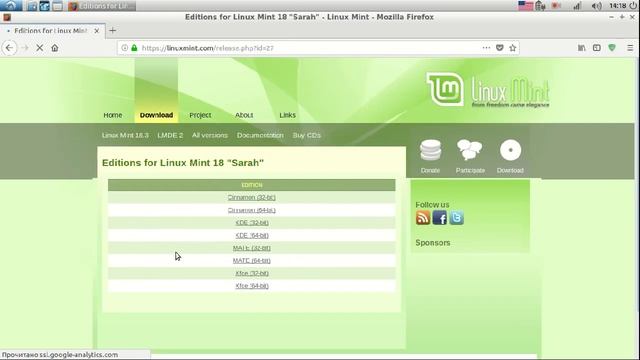Click the Donate coins icon
The height and width of the screenshot is (360, 640).
tap(431, 150)
